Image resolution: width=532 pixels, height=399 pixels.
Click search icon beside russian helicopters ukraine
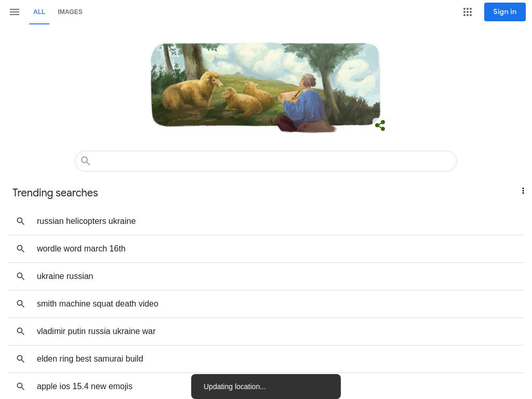[21, 221]
